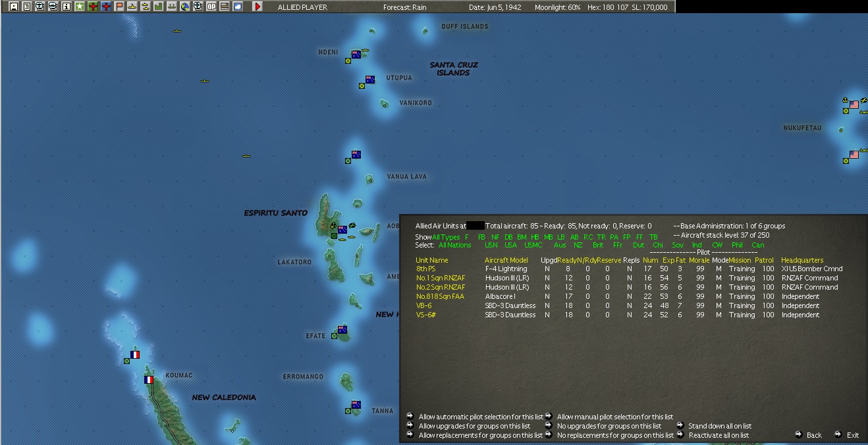The width and height of the screenshot is (868, 445).
Task: Click the Australian flag at Ndeni
Action: [356, 55]
